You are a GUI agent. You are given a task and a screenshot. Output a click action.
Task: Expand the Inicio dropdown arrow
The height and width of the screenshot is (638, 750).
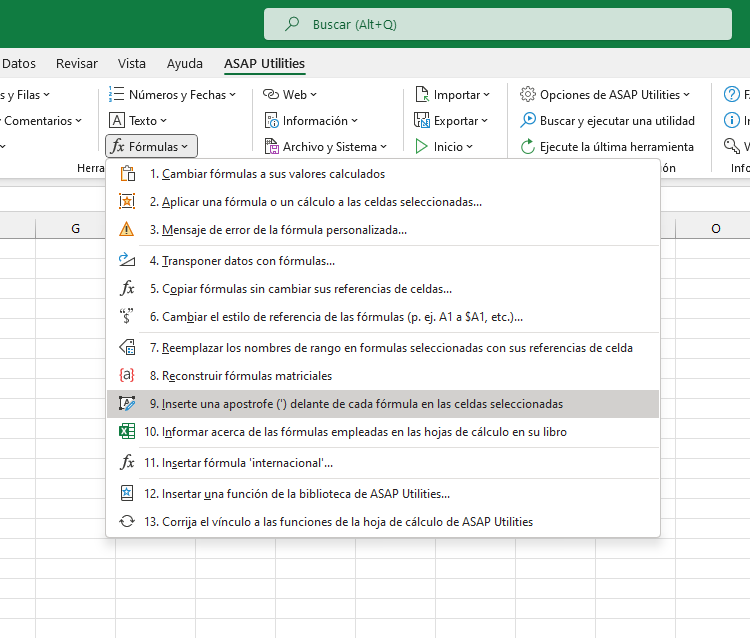(x=469, y=147)
